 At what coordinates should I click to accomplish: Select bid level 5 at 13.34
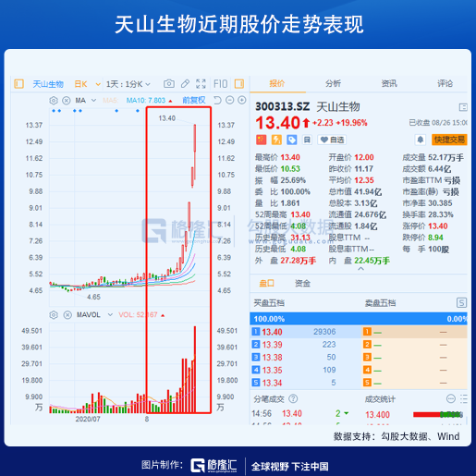click(306, 383)
